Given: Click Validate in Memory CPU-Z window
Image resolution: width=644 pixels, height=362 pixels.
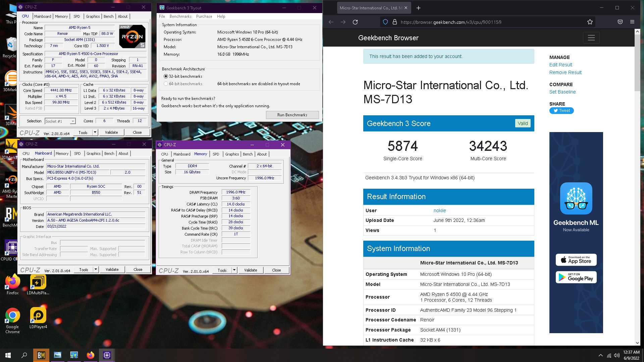Looking at the screenshot, I should (251, 270).
